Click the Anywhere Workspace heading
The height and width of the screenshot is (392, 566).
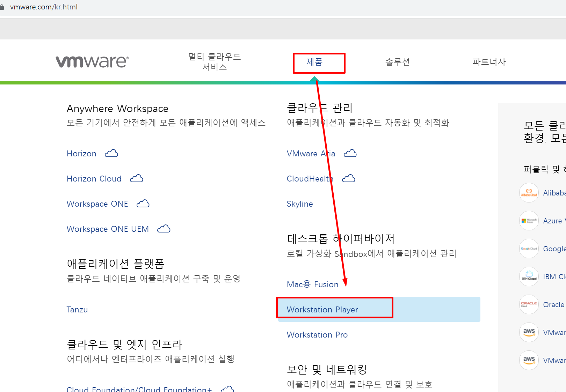coord(117,109)
